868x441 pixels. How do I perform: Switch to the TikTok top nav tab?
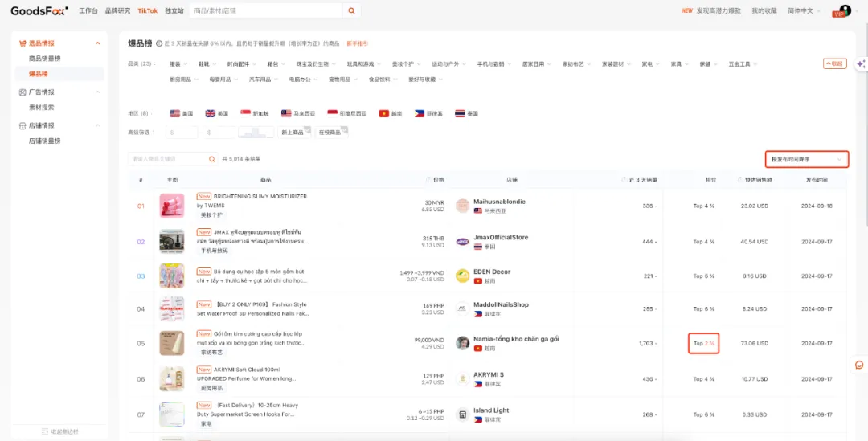pos(147,10)
